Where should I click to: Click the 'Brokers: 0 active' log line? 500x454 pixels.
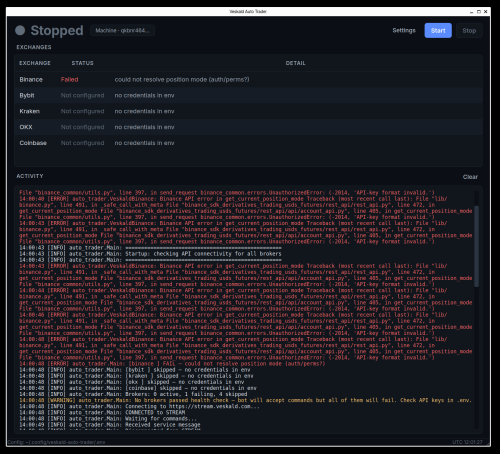133,394
